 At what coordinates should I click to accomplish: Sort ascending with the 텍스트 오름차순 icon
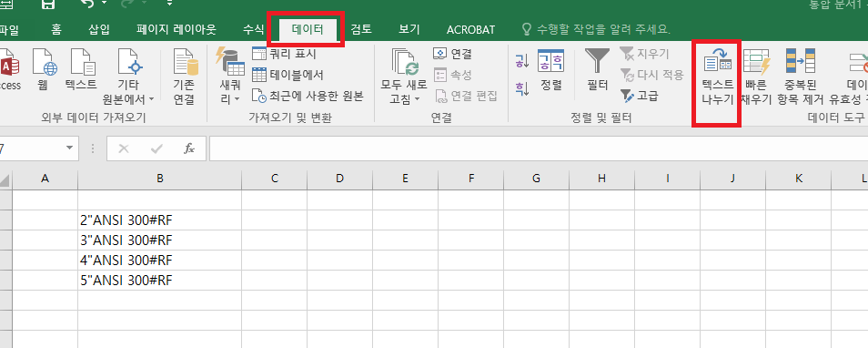[x=521, y=60]
